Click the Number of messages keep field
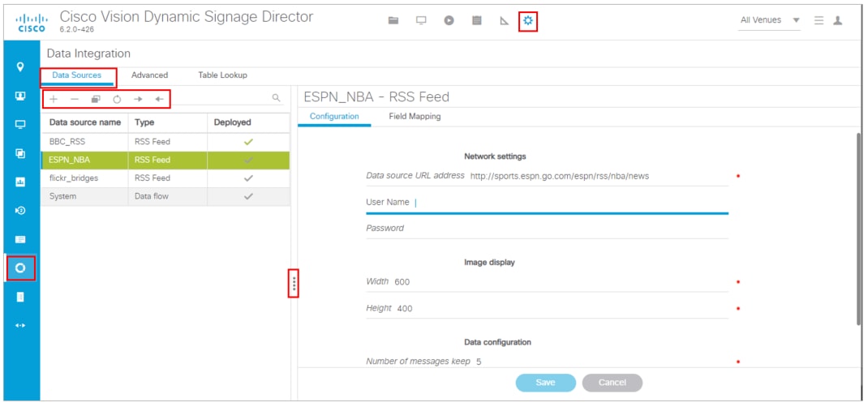 coord(547,361)
